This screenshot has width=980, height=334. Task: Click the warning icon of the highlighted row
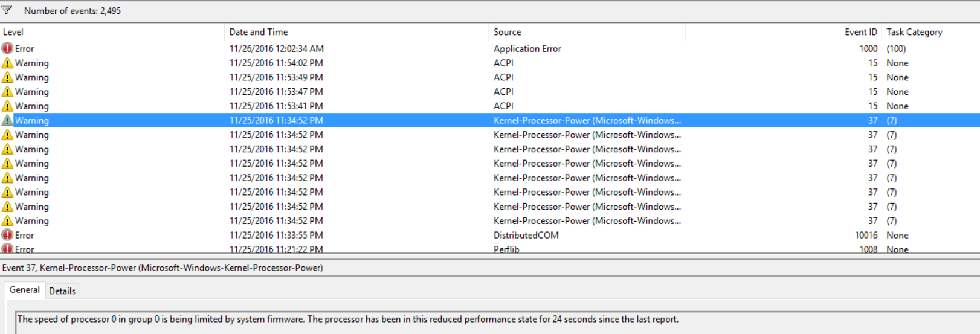(7, 120)
